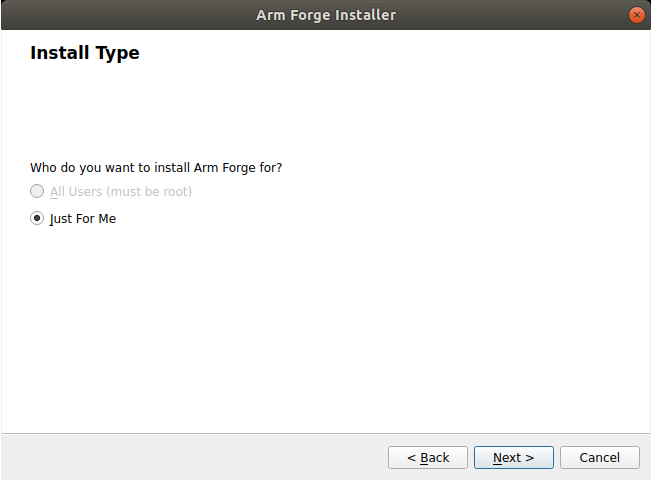
Task: Click 'Who do you want to install Arm Forge for?' text
Action: (x=156, y=168)
